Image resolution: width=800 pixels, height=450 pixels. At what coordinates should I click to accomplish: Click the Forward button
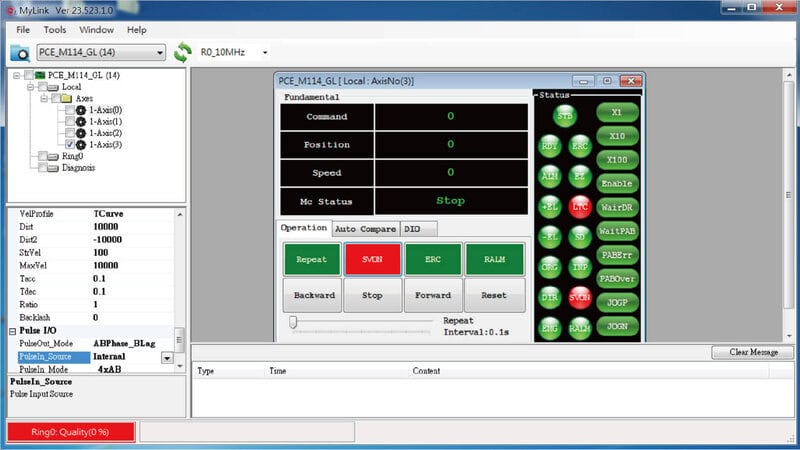point(433,295)
